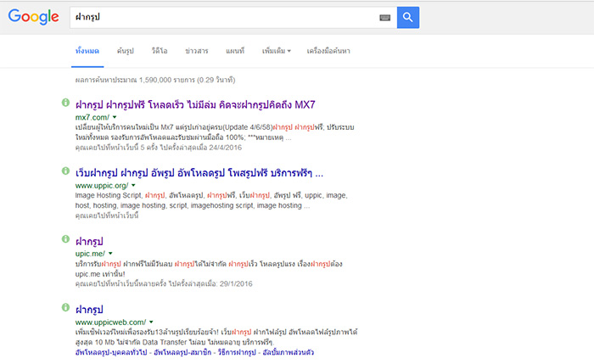Open ฝากรูป result from www.uppicweb.com
This screenshot has width=594, height=364.
[89, 310]
